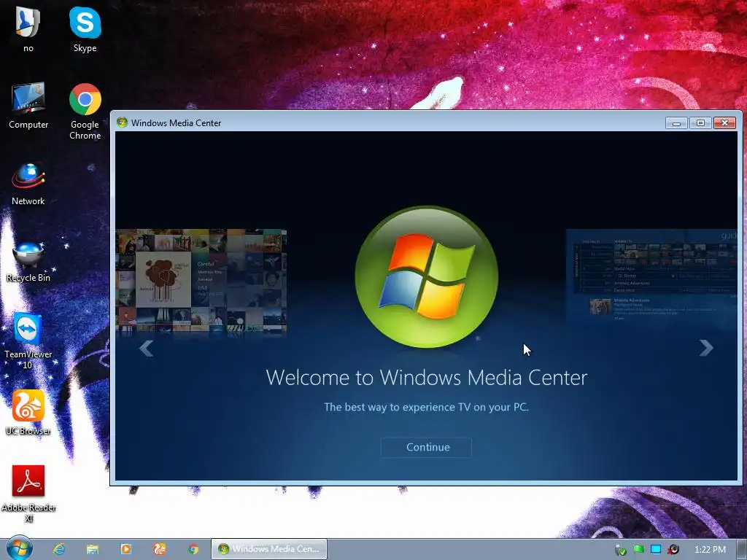Maximize the Windows Media Center window

click(x=700, y=122)
